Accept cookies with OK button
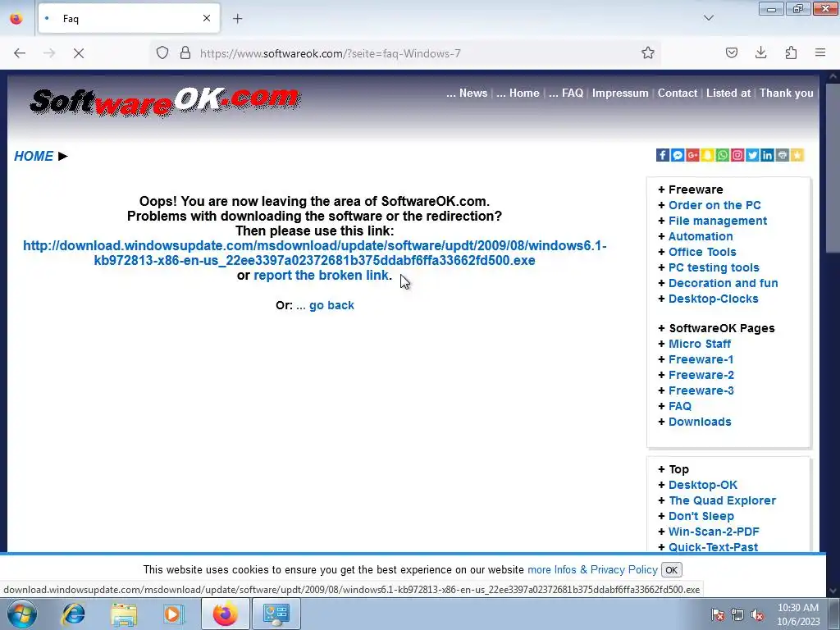 click(x=671, y=570)
